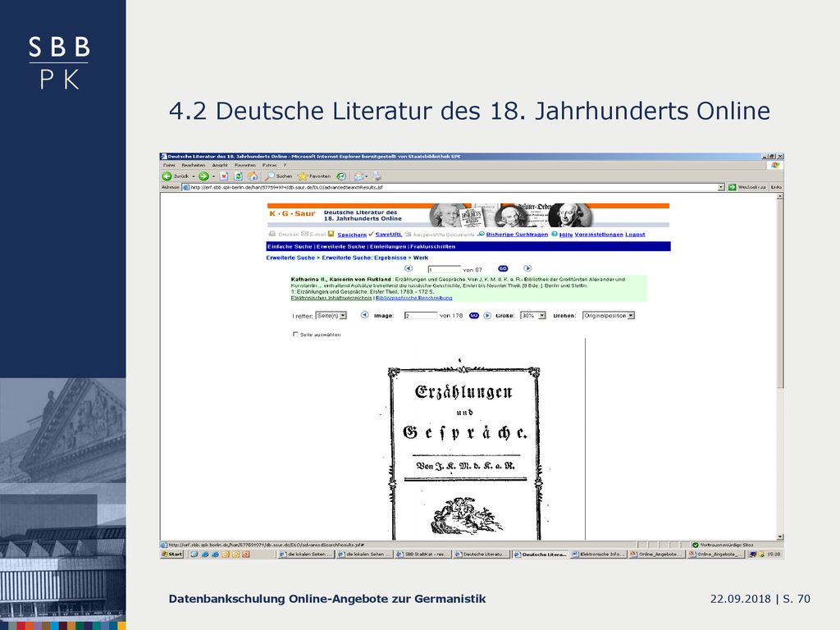Switch to the 'Einleitungen' tab
Viewport: 840px width, 630px height.
(x=388, y=246)
